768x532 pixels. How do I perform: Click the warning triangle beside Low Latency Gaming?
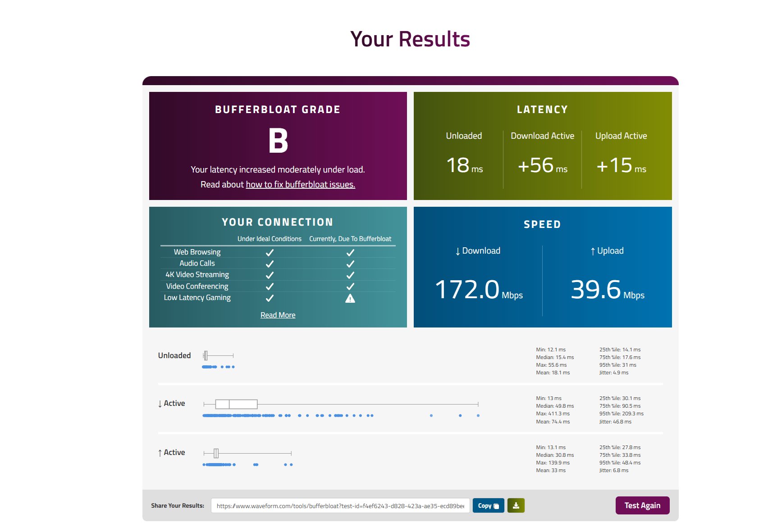point(351,298)
